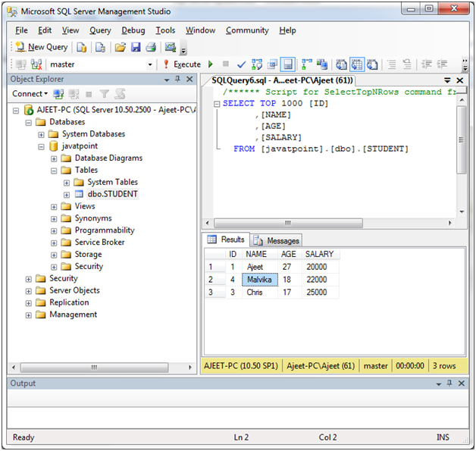Open the master database dropdown
The height and width of the screenshot is (451, 476).
pyautogui.click(x=149, y=64)
